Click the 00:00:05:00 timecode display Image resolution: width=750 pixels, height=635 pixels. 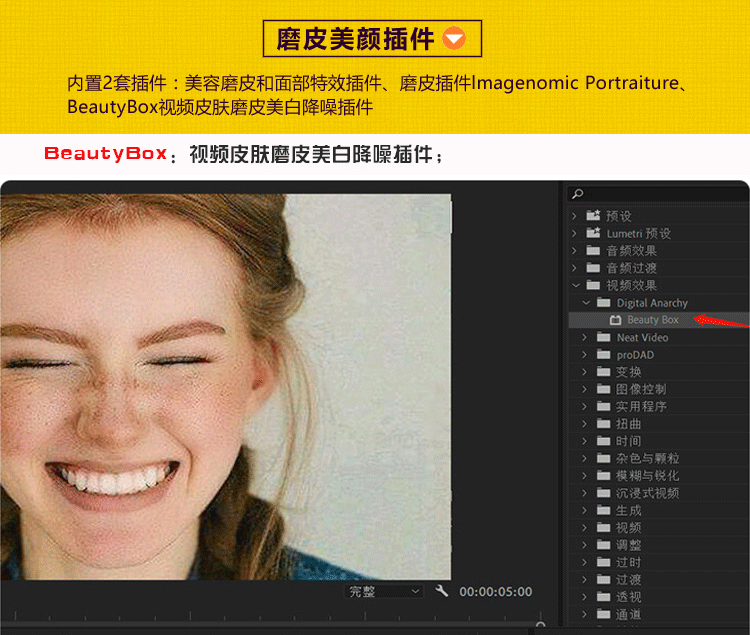[496, 592]
